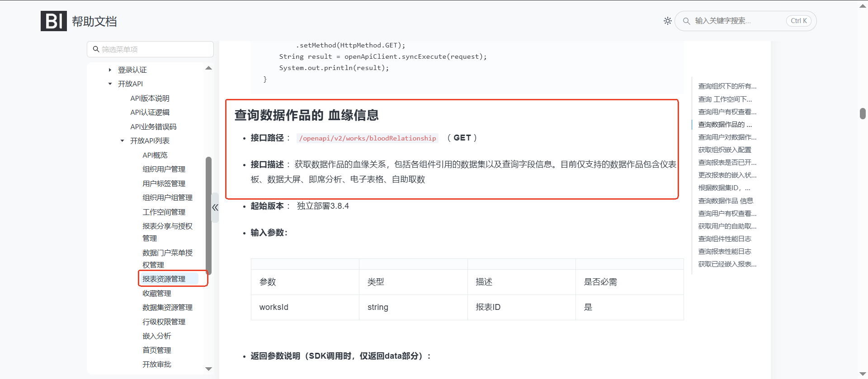This screenshot has height=379, width=868.
Task: Collapse the 开放API列表 tree node arrow
Action: (x=122, y=141)
